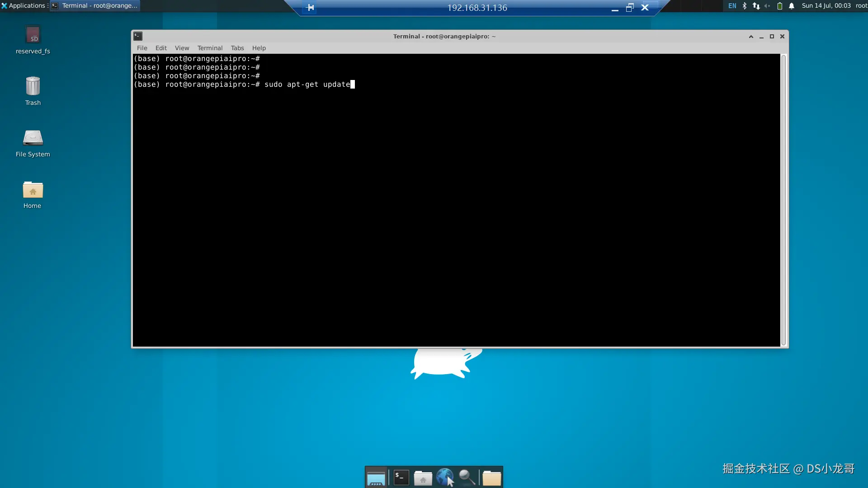Open the Terminal menu in menu bar

(x=210, y=48)
